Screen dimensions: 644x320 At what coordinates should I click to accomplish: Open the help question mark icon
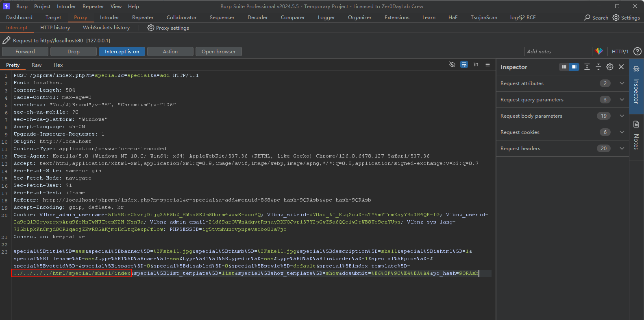[637, 51]
